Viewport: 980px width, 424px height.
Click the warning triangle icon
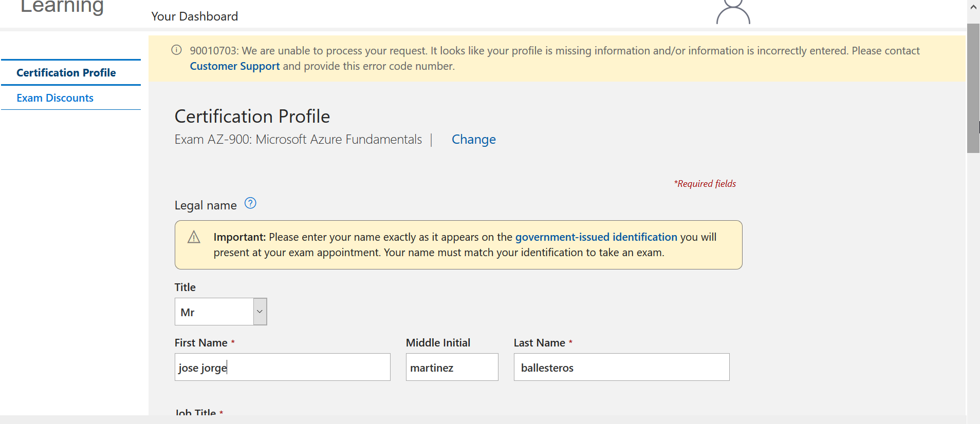tap(194, 237)
